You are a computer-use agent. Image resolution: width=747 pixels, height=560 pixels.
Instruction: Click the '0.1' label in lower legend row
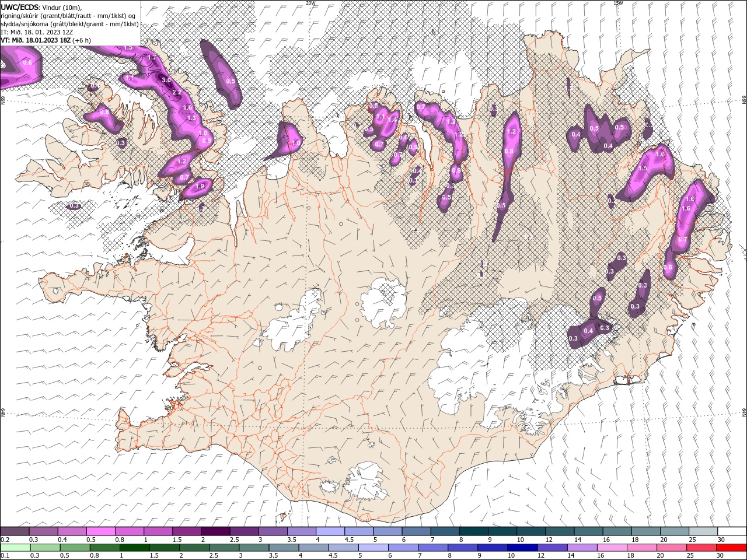[5, 555]
